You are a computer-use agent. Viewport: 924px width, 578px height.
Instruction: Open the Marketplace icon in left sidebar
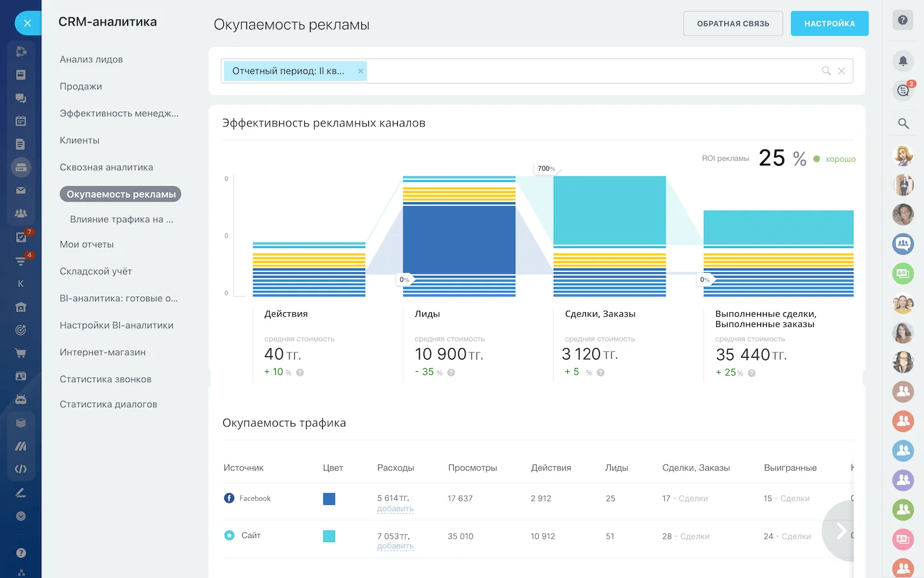(21, 423)
